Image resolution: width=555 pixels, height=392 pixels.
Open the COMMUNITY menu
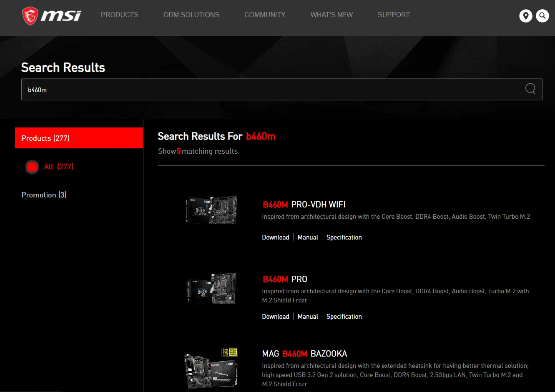click(265, 15)
